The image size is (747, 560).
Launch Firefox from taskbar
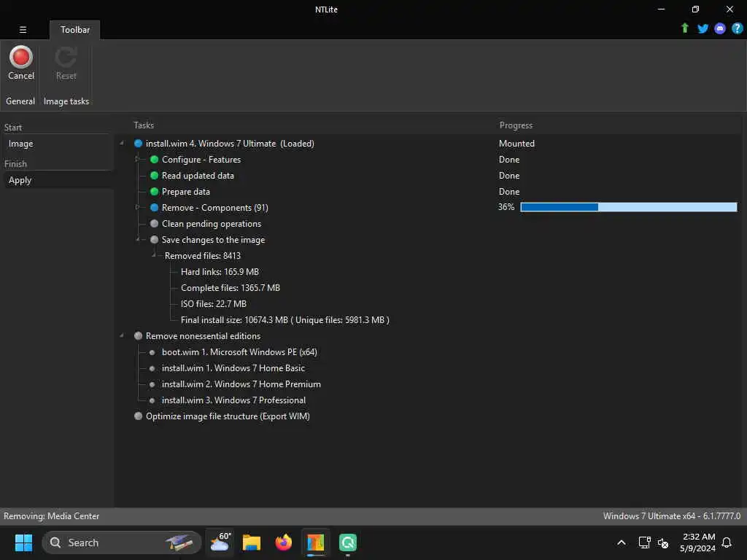pyautogui.click(x=284, y=542)
